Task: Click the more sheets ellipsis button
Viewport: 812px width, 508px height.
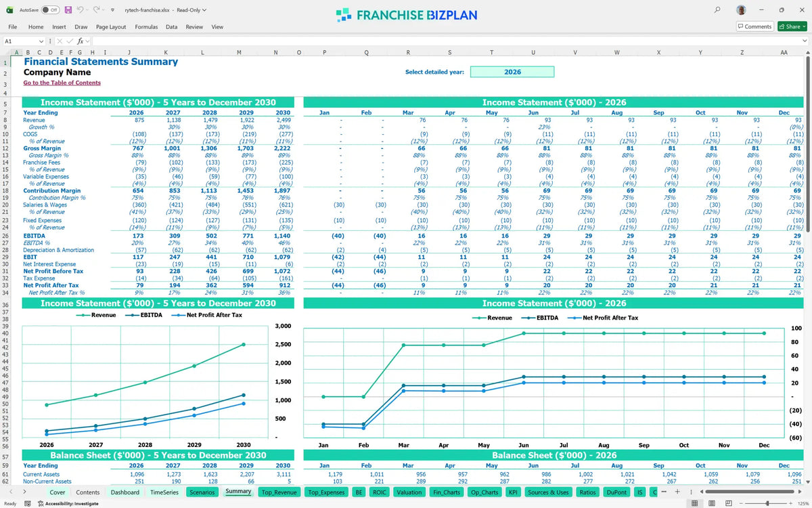Action: 663,492
